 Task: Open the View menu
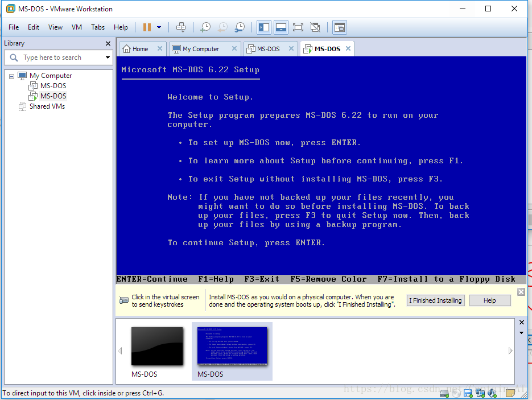[x=55, y=27]
